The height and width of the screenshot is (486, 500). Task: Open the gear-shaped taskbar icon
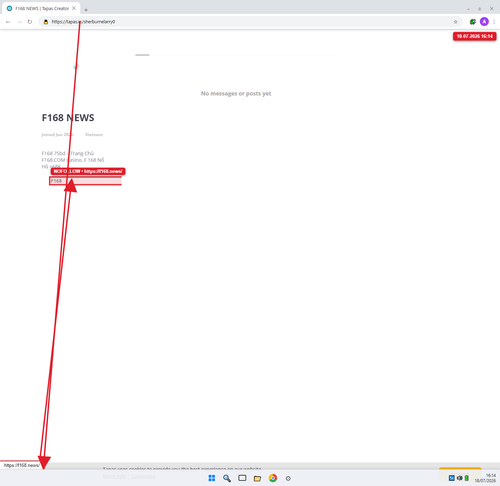pyautogui.click(x=288, y=478)
